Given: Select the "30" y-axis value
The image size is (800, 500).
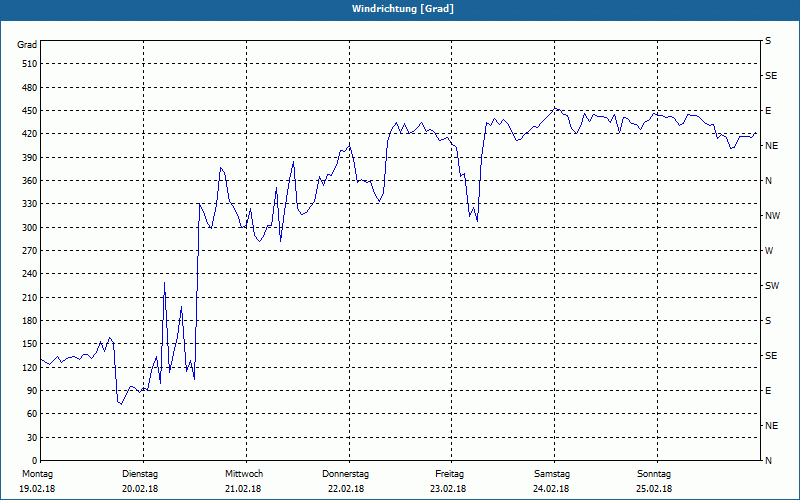Looking at the screenshot, I should (32, 437).
